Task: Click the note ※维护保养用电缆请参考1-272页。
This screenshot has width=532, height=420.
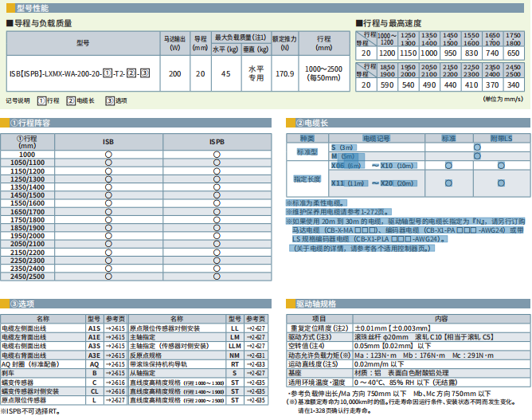Action: [x=338, y=212]
